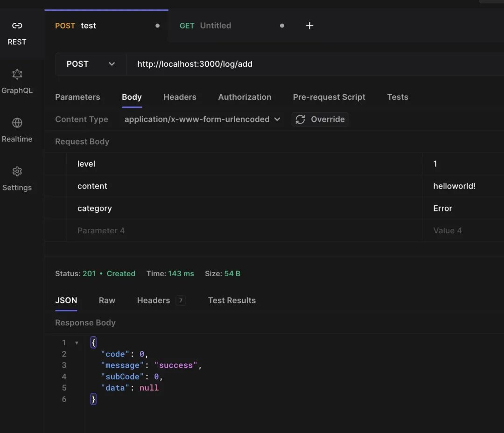The height and width of the screenshot is (433, 504).
Task: Close the POST test tab dot
Action: [x=157, y=26]
